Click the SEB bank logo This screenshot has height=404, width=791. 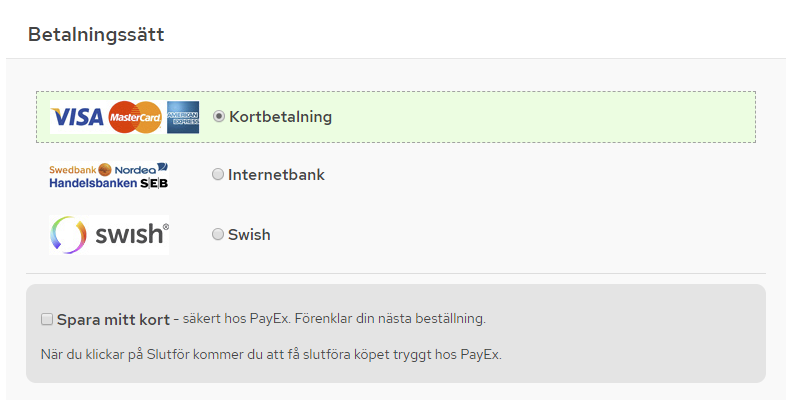pos(154,183)
